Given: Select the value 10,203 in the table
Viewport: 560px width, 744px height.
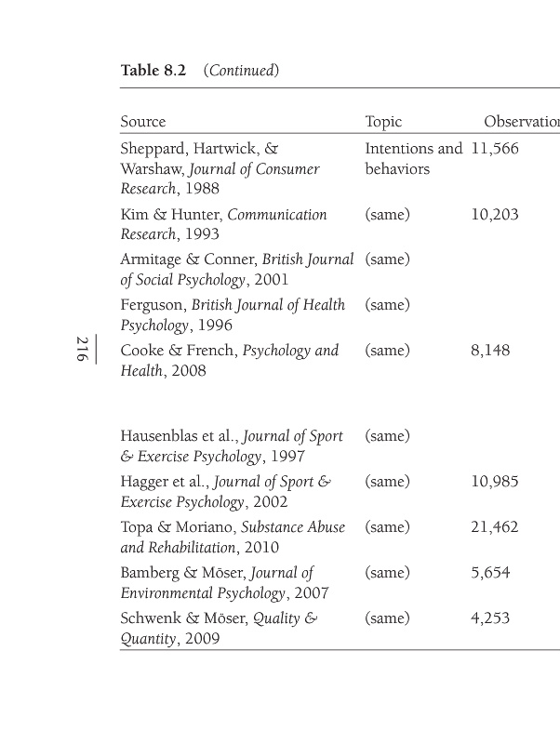Looking at the screenshot, I should [495, 215].
